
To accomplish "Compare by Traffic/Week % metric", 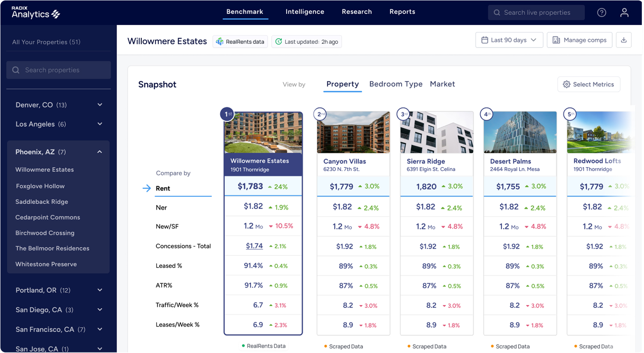I will pos(177,305).
